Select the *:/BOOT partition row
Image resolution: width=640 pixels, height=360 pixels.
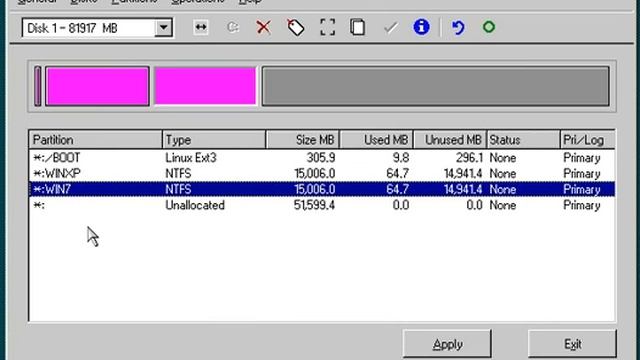point(322,158)
